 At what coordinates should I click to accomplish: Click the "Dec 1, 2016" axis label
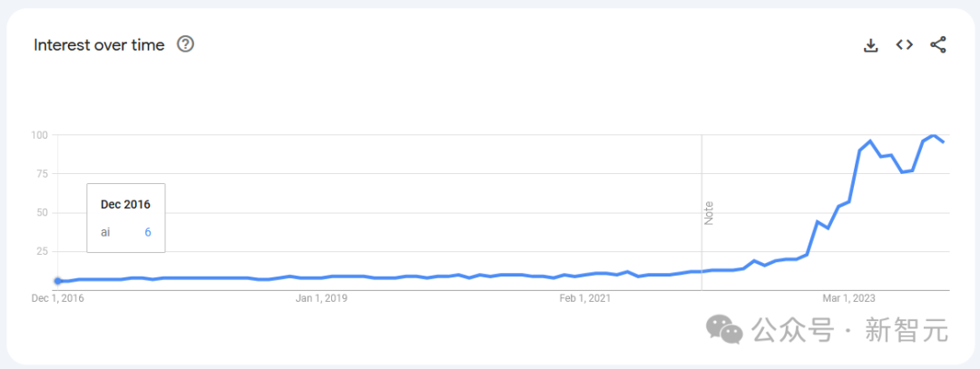(57, 298)
